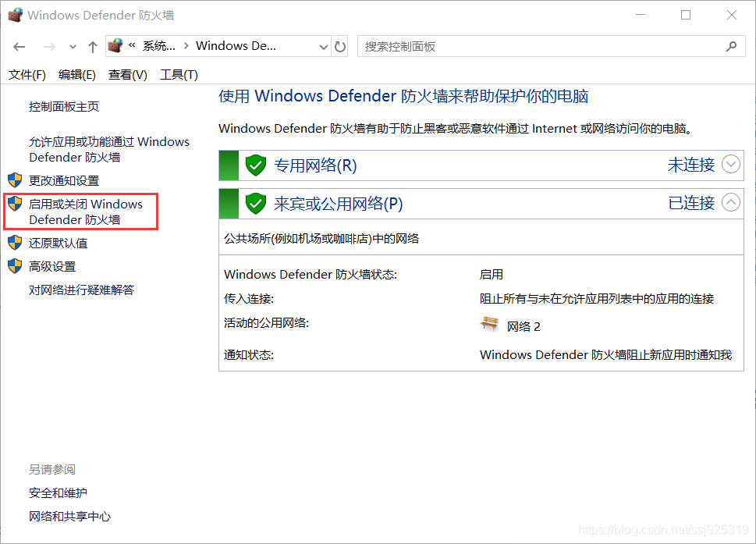The height and width of the screenshot is (544, 756).
Task: Collapse the 来宾或公用网络 section chevron
Action: tap(731, 203)
